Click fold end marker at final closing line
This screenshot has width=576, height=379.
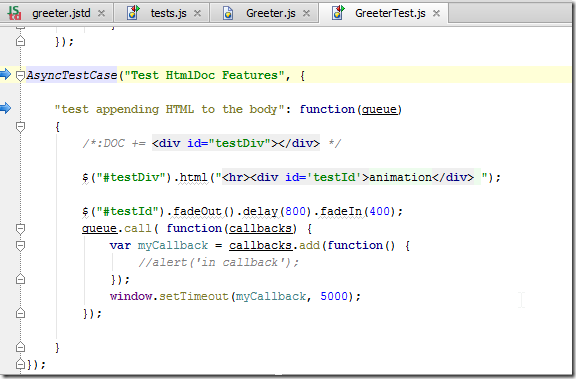20,364
